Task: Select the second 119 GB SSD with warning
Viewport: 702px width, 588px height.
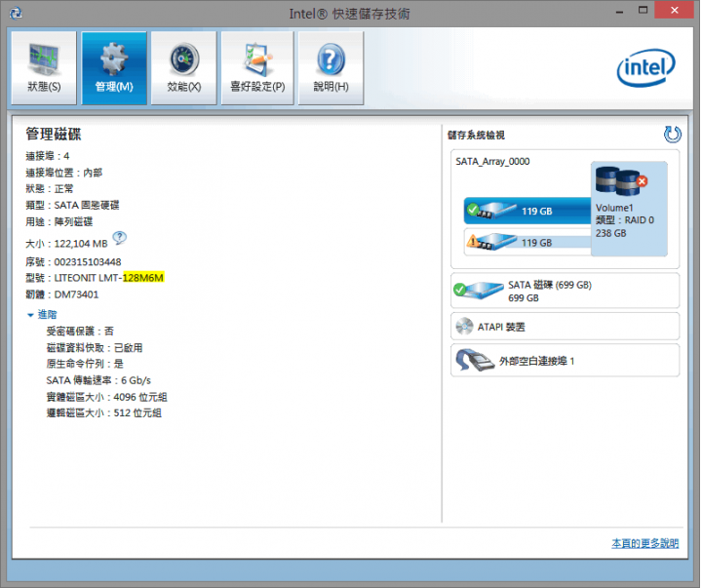Action: coord(527,242)
